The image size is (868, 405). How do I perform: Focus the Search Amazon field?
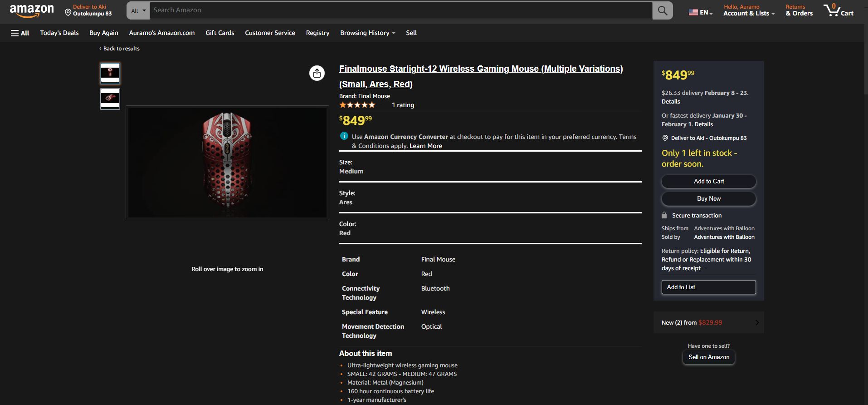coord(401,10)
